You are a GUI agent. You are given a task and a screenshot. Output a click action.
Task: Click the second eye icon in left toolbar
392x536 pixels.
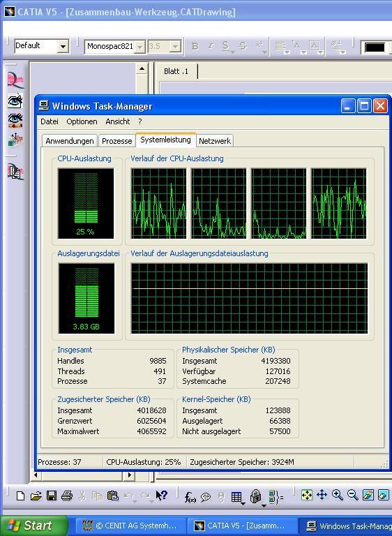15,120
